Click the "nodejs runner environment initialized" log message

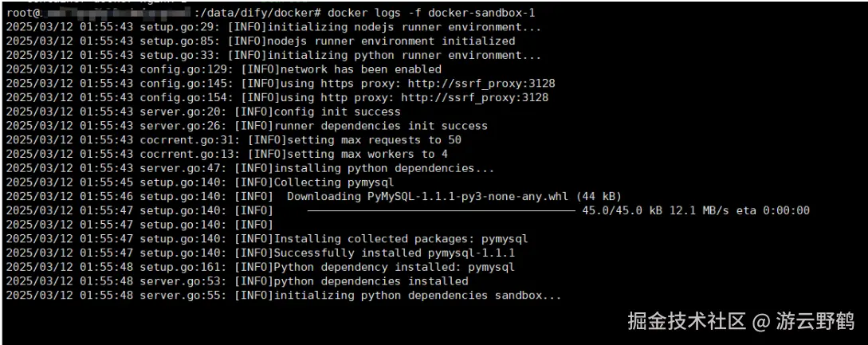pyautogui.click(x=391, y=41)
